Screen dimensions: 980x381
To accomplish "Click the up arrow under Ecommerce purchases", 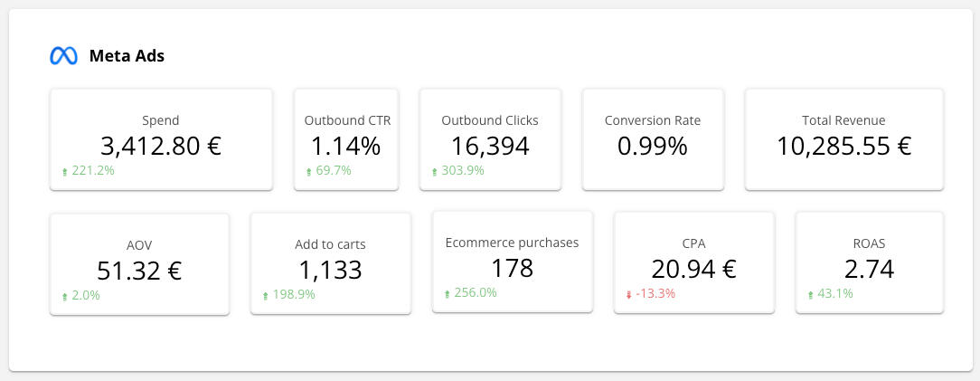I will [448, 293].
